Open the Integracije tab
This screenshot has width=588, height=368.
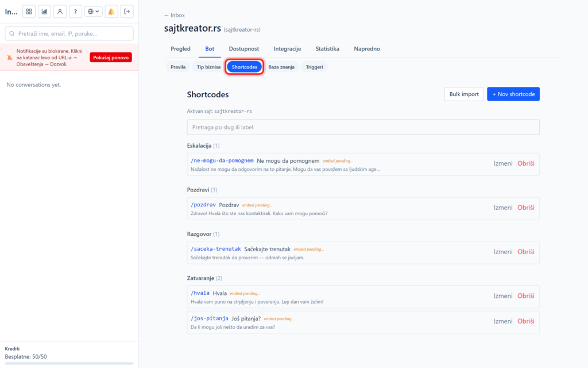[287, 49]
